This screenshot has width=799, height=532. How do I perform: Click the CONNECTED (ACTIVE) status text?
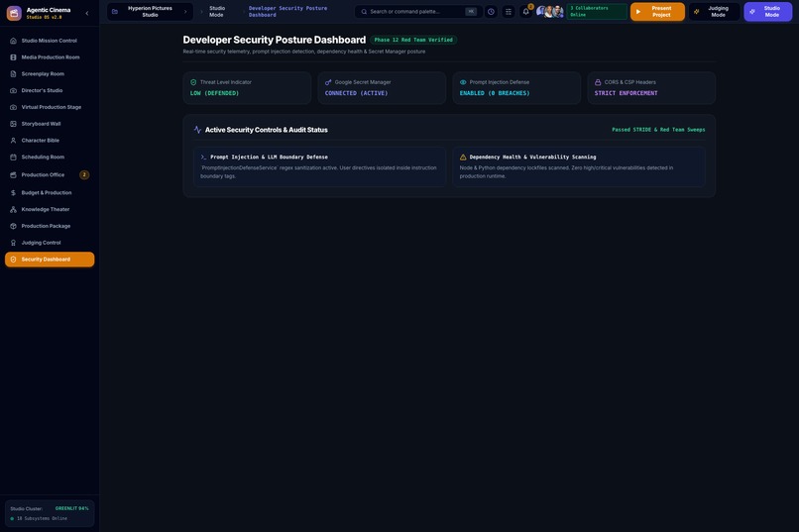(356, 94)
